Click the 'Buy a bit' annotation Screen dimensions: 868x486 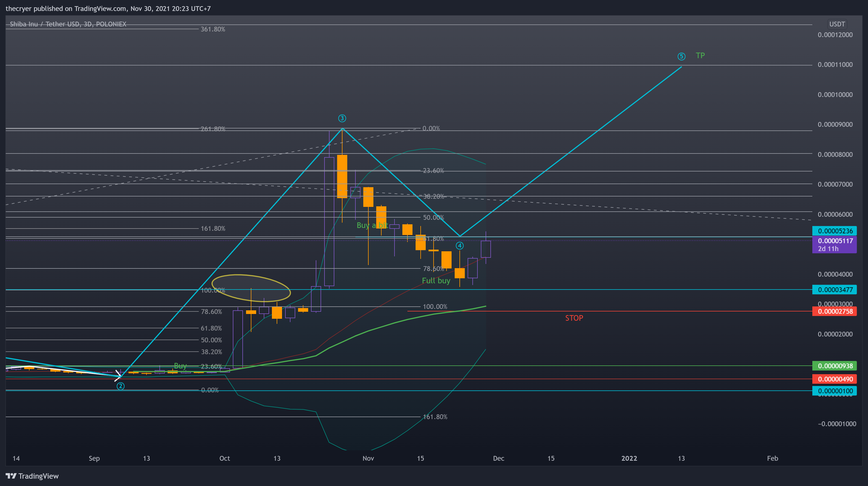coord(372,225)
